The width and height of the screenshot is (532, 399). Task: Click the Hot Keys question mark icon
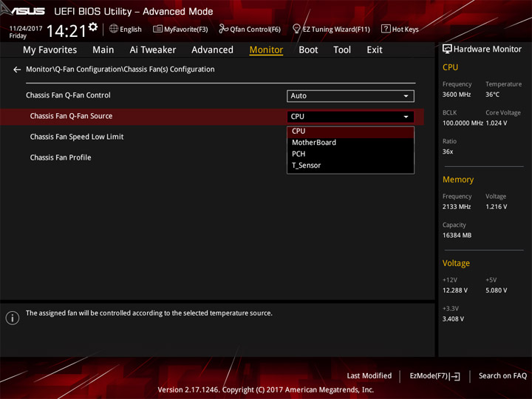386,29
